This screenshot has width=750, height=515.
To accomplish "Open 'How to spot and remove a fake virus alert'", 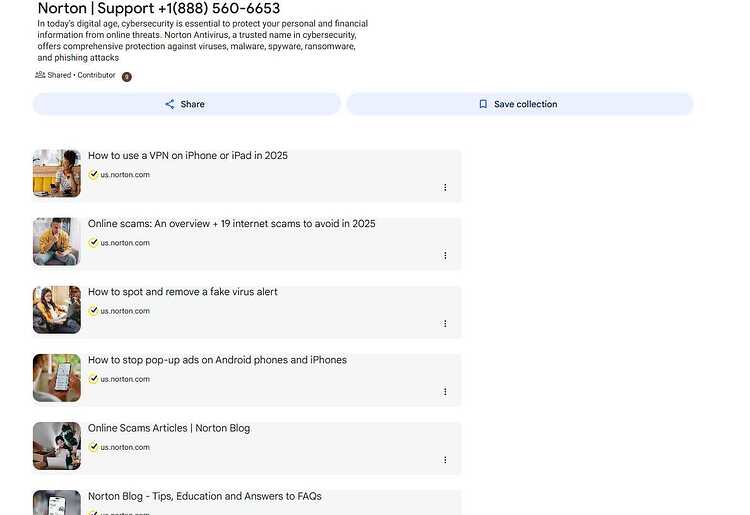I will coord(182,292).
